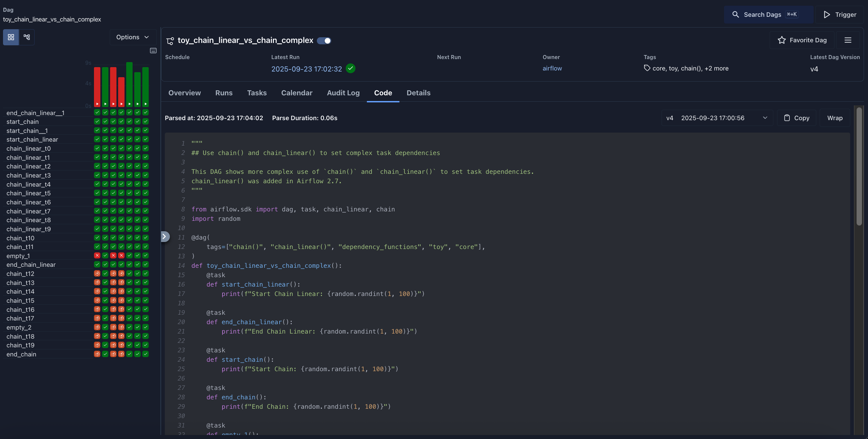
Task: Click the tag icon next to core tag
Action: 647,68
